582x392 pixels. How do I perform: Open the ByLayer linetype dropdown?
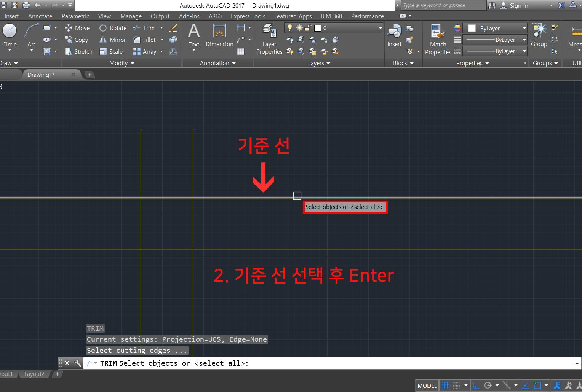click(495, 51)
